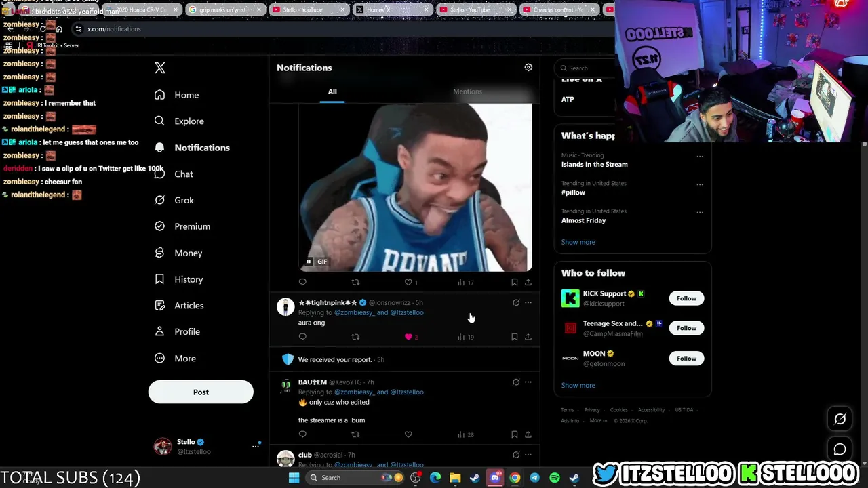The image size is (868, 488).
Task: Bookmark the 'aura ong' post
Action: [515, 337]
